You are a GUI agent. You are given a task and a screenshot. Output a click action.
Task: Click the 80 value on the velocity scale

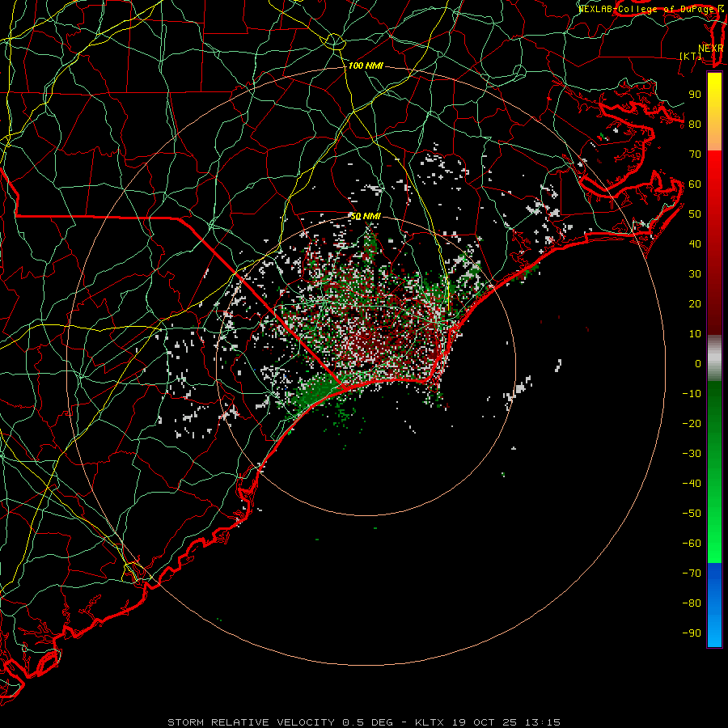click(x=695, y=125)
